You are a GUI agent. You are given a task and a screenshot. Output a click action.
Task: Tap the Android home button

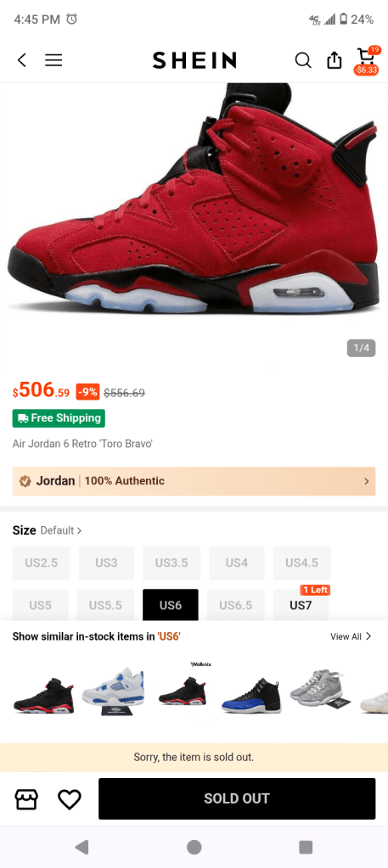(x=194, y=847)
